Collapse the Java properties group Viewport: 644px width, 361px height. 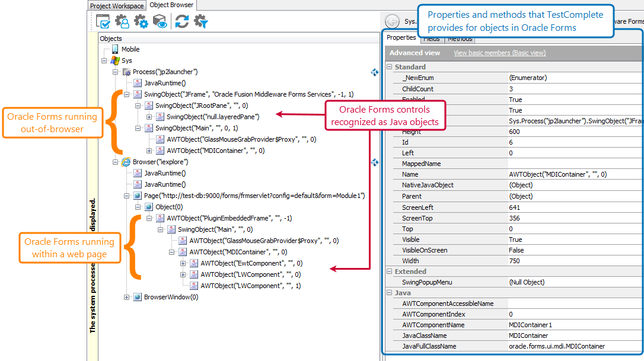(390, 292)
